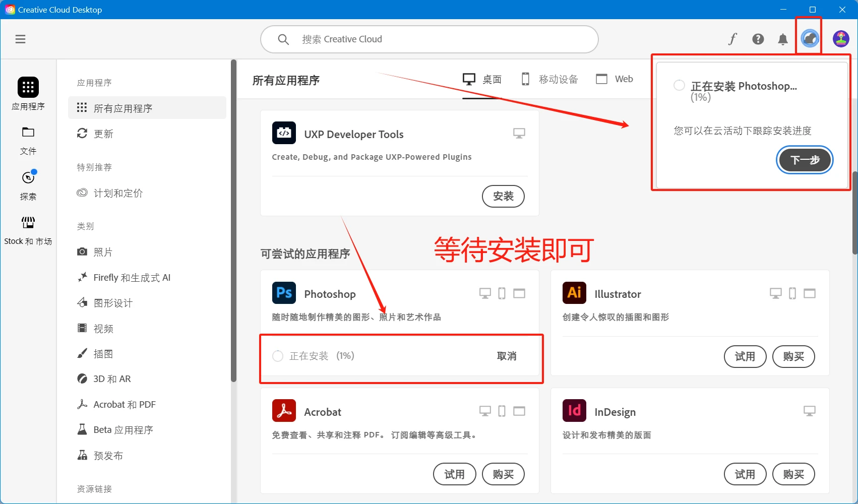
Task: Switch to the Mobile devices (移动设备) tab
Action: coord(549,79)
